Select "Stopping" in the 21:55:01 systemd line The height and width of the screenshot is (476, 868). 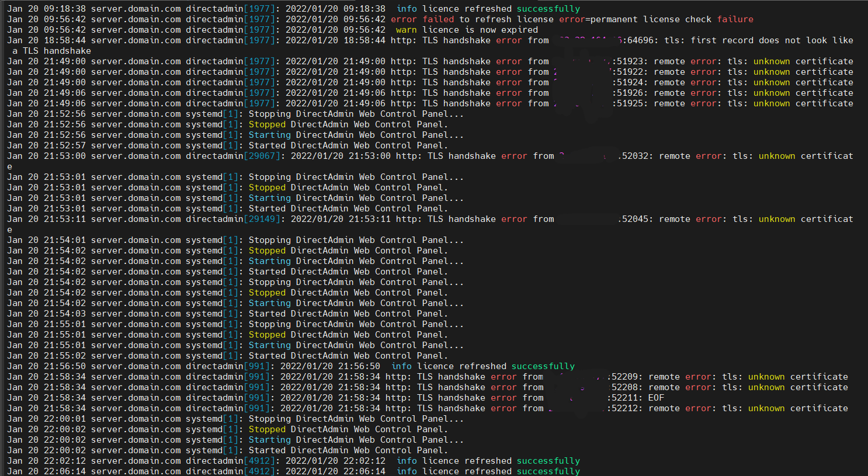point(269,324)
